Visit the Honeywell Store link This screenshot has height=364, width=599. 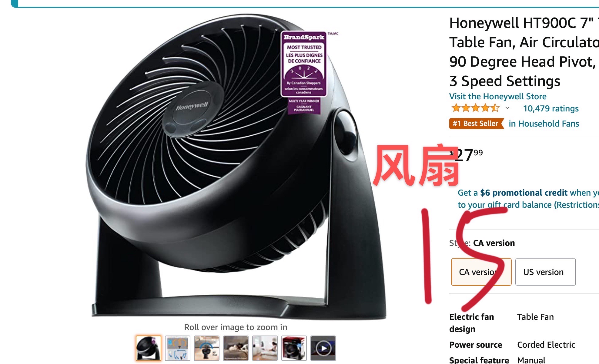pos(498,96)
